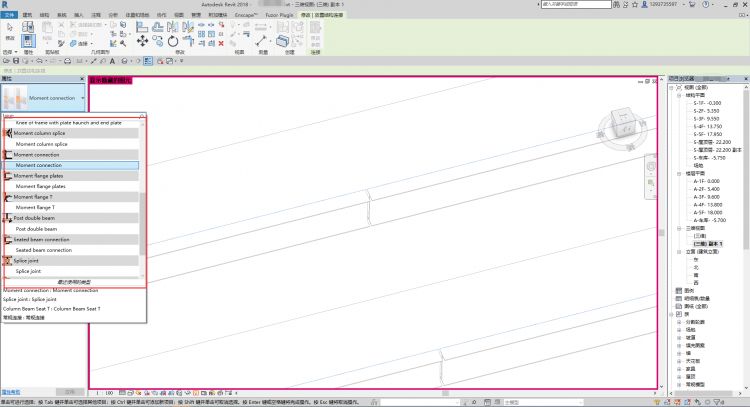Pick recent type Splice joint : Splice joint
Image resolution: width=750 pixels, height=407 pixels.
(30, 299)
